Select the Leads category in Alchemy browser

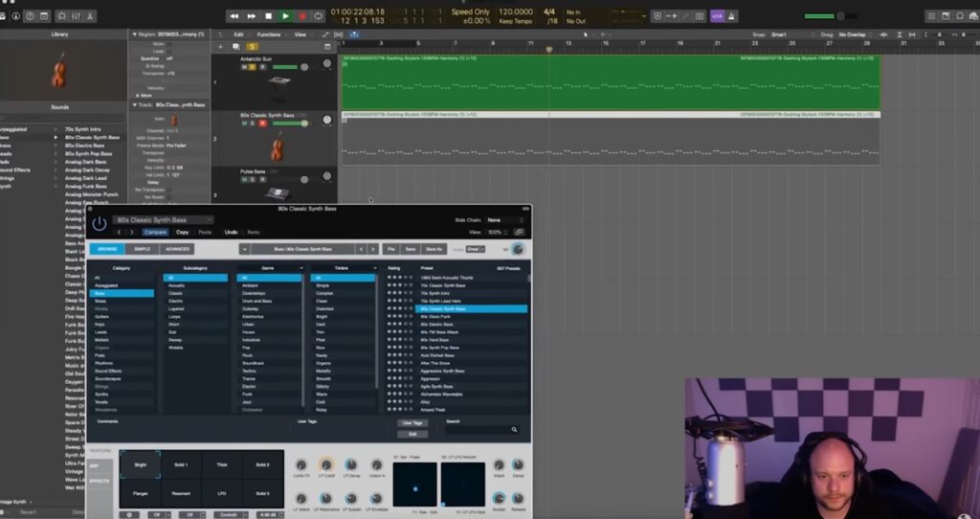(x=122, y=332)
